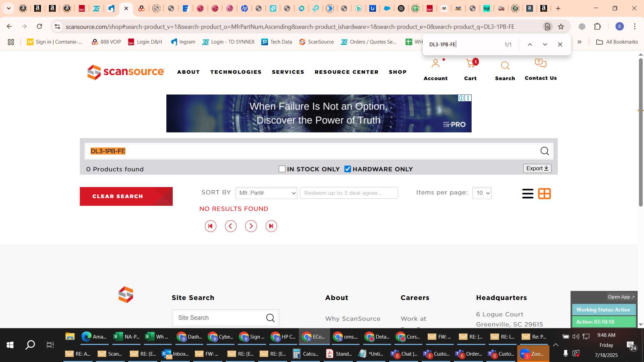This screenshot has height=362, width=644.
Task: Open Items per page dropdown
Action: pyautogui.click(x=482, y=193)
